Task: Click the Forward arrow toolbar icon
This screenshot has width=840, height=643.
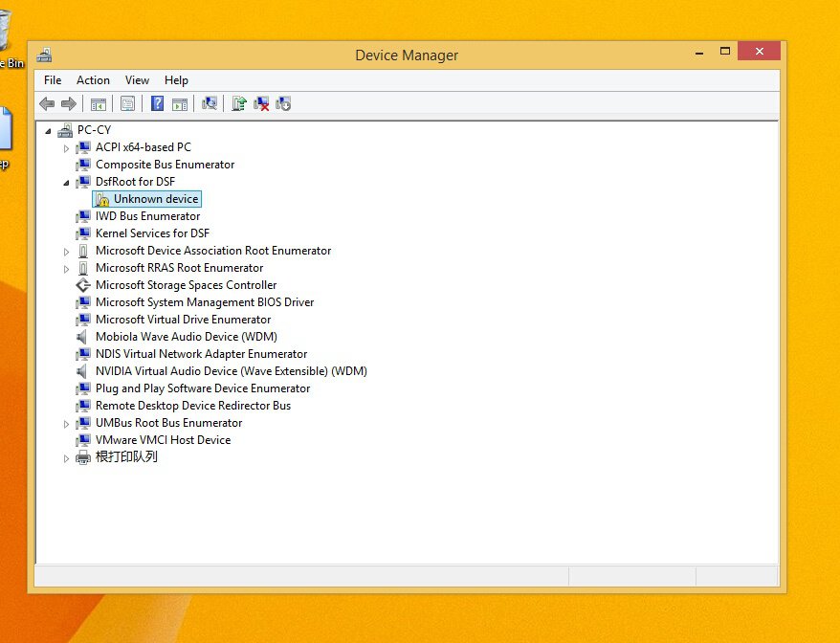Action: click(68, 103)
